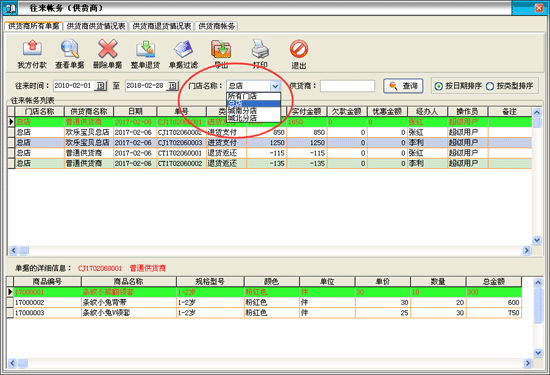Switch to 供货商供货情况表 tab
Screen dimensions: 550x375
96,26
